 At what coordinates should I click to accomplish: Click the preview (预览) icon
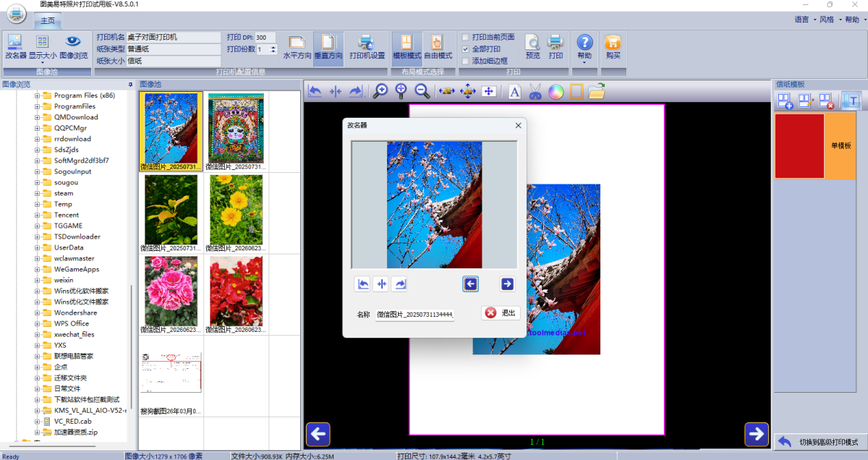tap(532, 48)
